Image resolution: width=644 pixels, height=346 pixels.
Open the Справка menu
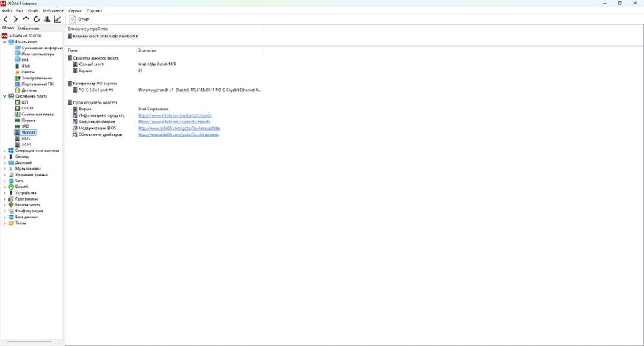point(94,11)
